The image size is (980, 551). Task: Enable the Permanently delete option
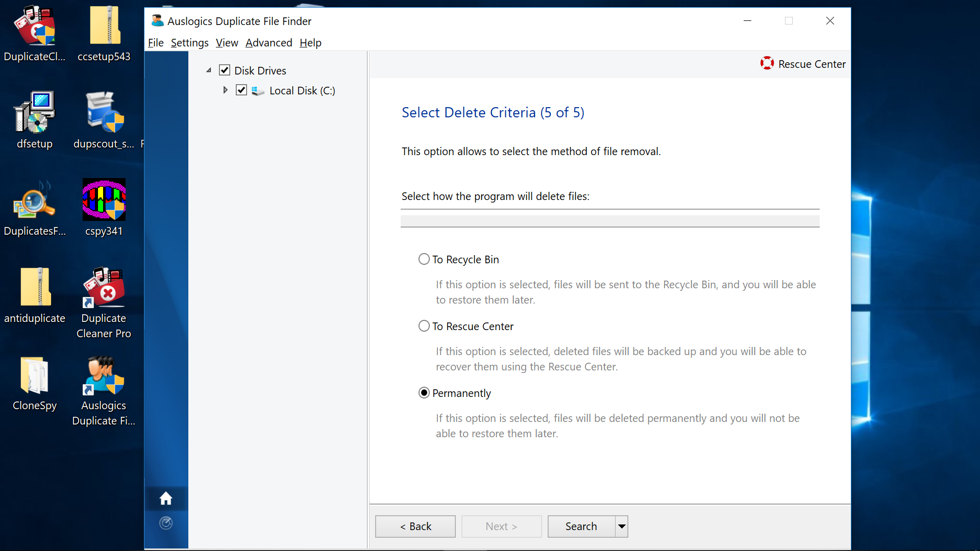tap(423, 393)
